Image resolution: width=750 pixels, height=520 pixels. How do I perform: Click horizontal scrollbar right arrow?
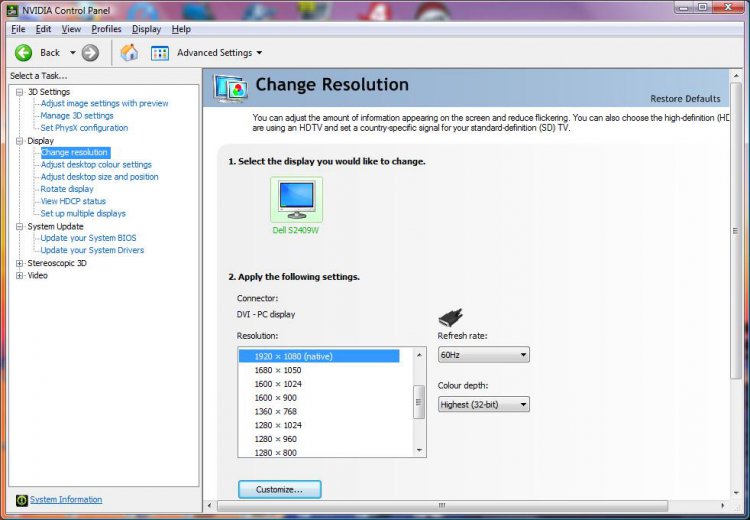722,506
